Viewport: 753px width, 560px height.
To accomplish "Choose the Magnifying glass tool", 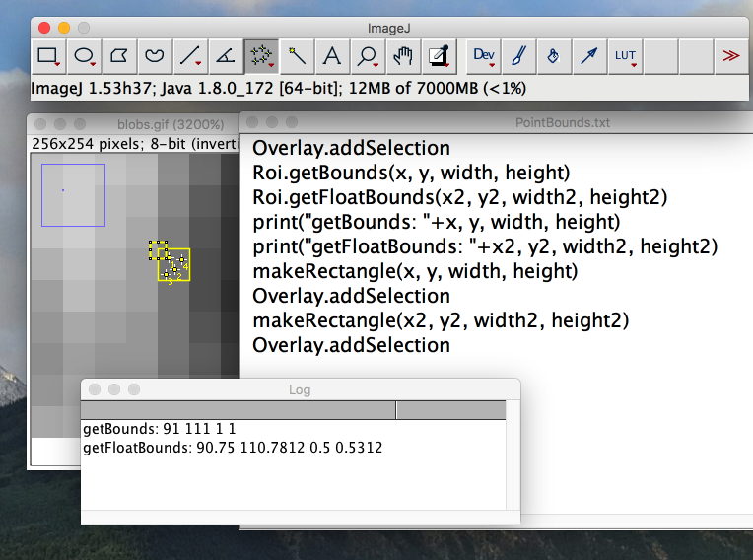I will (x=367, y=56).
